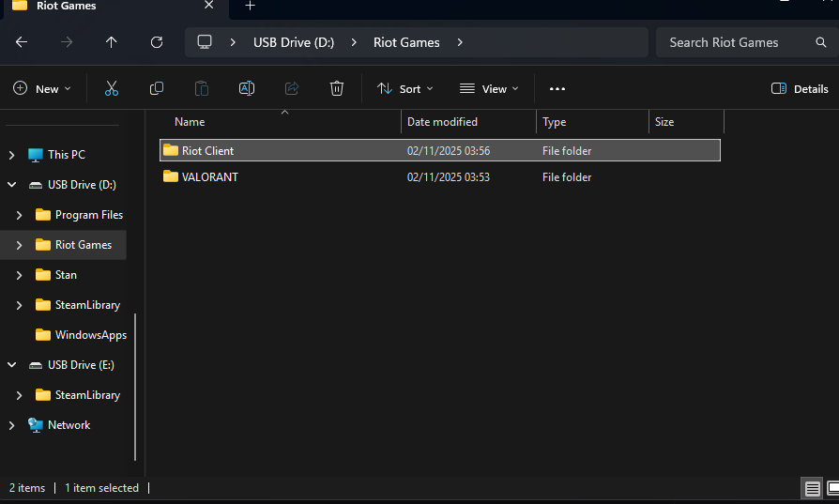The image size is (839, 504).
Task: Cut the selected item with scissors icon
Action: (x=112, y=88)
